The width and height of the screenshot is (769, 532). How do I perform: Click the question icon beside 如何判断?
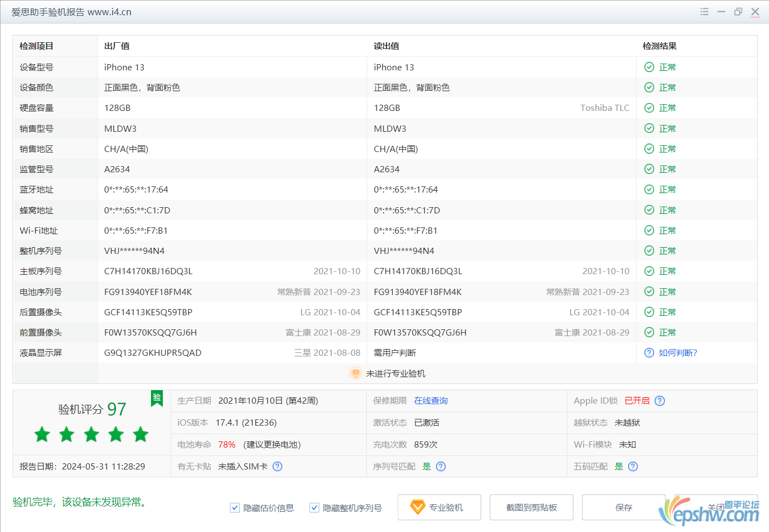pyautogui.click(x=649, y=352)
